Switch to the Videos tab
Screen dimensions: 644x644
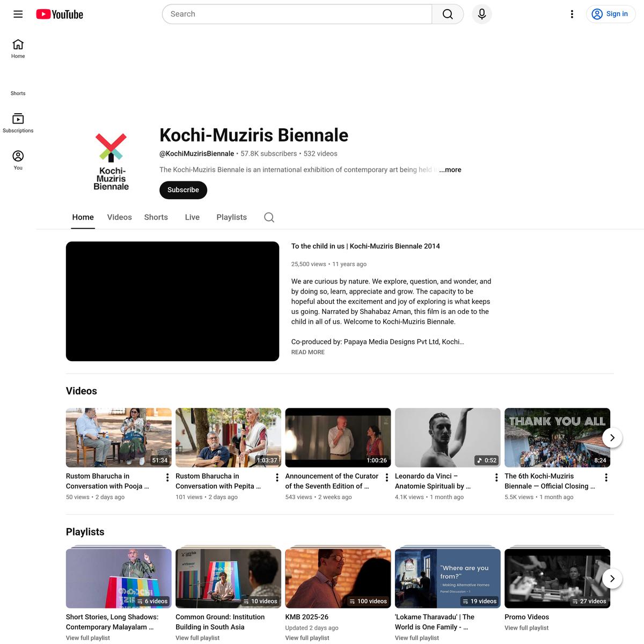tap(119, 217)
